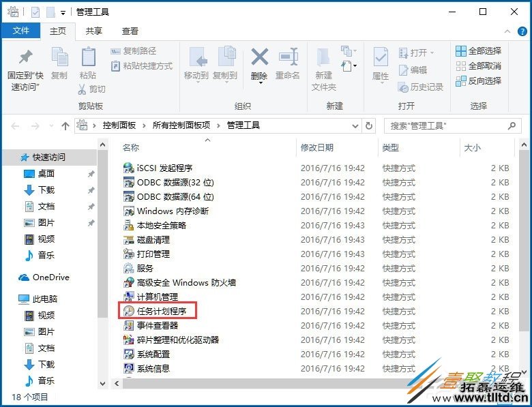Select the 本地安全策略 icon

click(x=129, y=225)
